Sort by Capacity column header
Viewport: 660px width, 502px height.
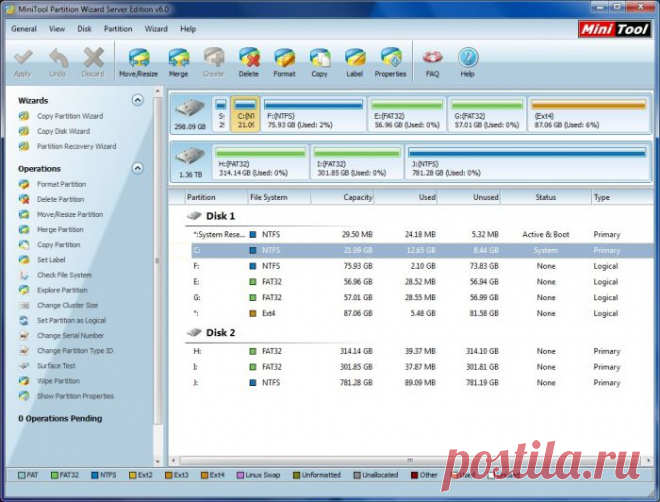pos(343,197)
